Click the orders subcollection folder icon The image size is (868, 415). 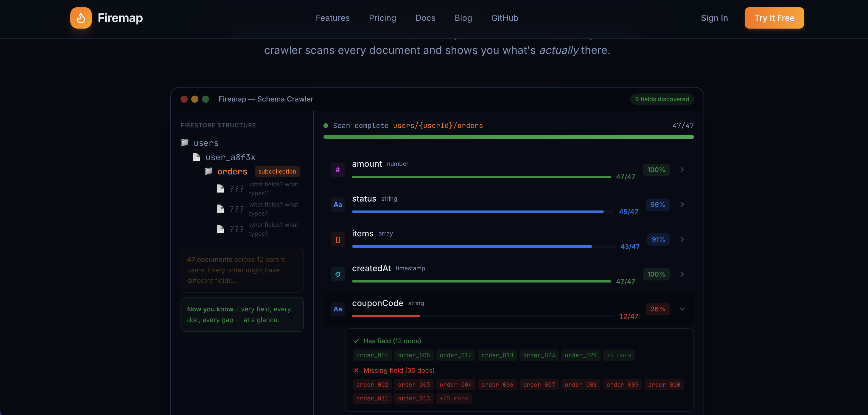tap(209, 171)
